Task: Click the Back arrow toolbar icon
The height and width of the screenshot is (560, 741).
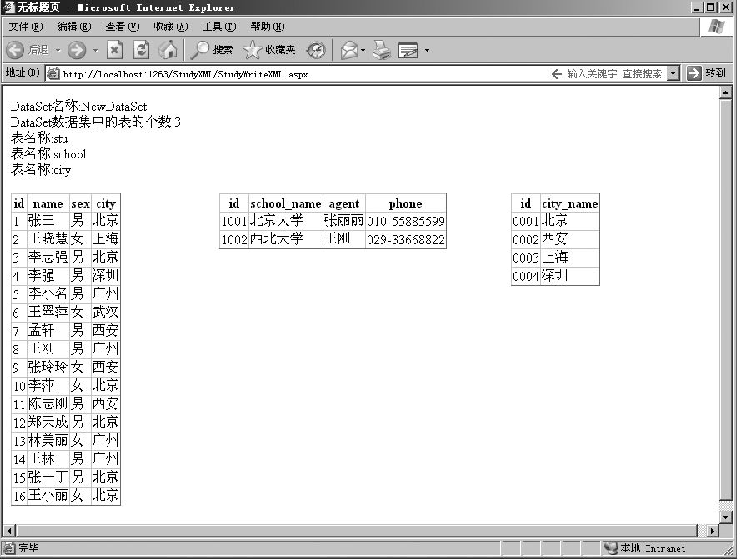Action: (15, 50)
